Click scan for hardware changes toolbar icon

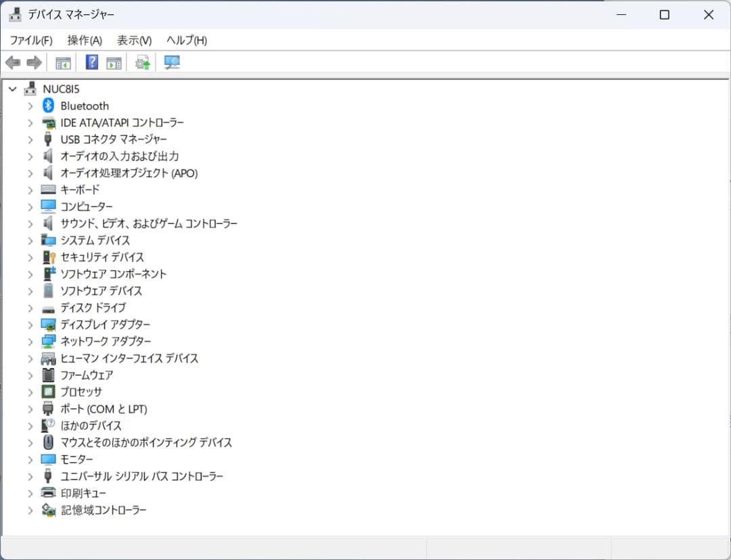(172, 63)
